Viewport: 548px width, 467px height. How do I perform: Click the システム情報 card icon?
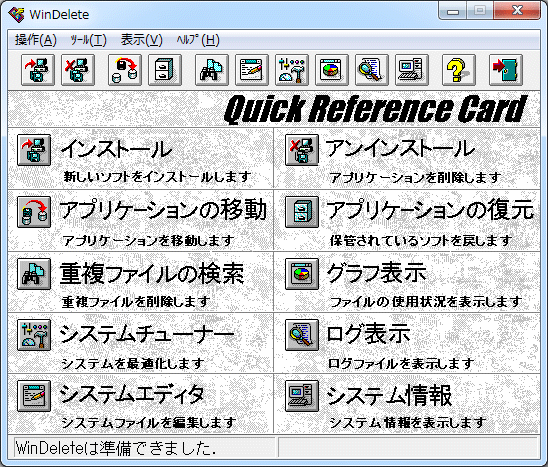click(302, 396)
